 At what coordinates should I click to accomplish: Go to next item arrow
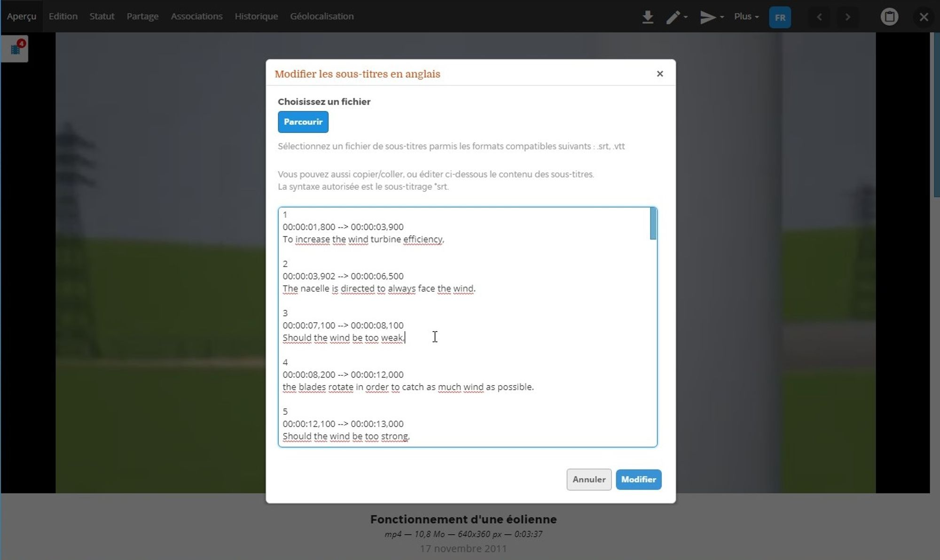(847, 17)
